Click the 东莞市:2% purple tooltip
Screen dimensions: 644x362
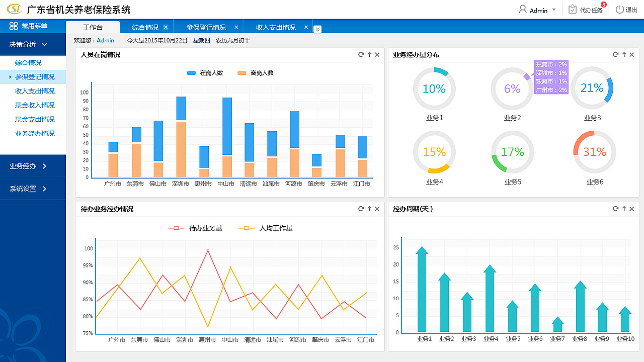tap(551, 77)
